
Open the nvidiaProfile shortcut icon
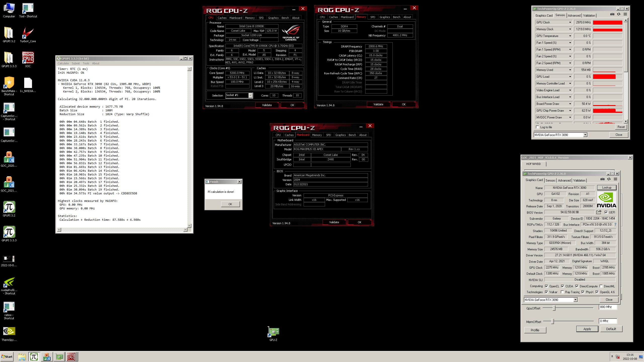[9, 286]
